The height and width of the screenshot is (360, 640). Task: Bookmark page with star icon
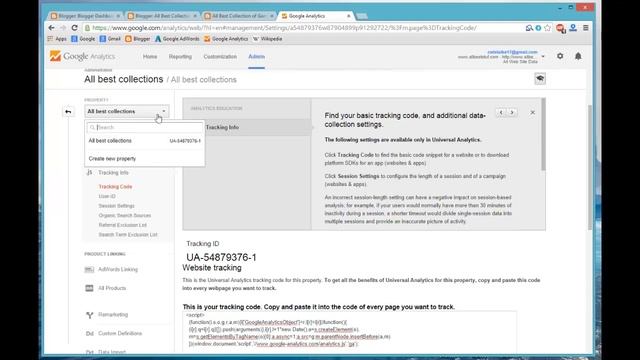click(x=548, y=28)
